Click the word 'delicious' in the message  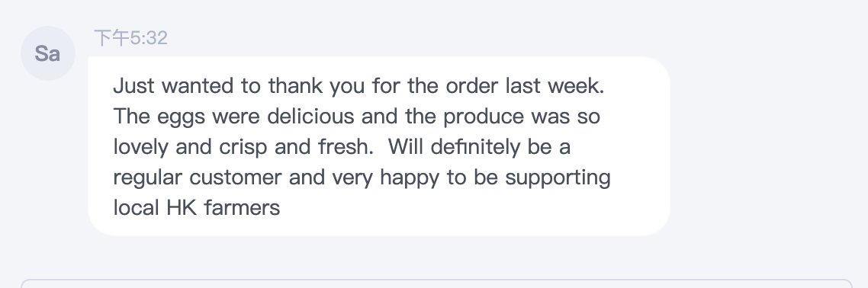tap(310, 117)
